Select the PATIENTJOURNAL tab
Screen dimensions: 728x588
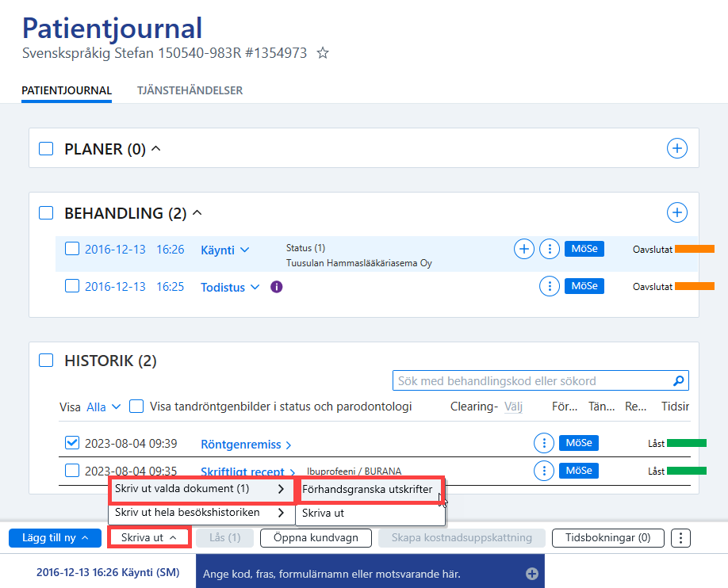(x=67, y=90)
